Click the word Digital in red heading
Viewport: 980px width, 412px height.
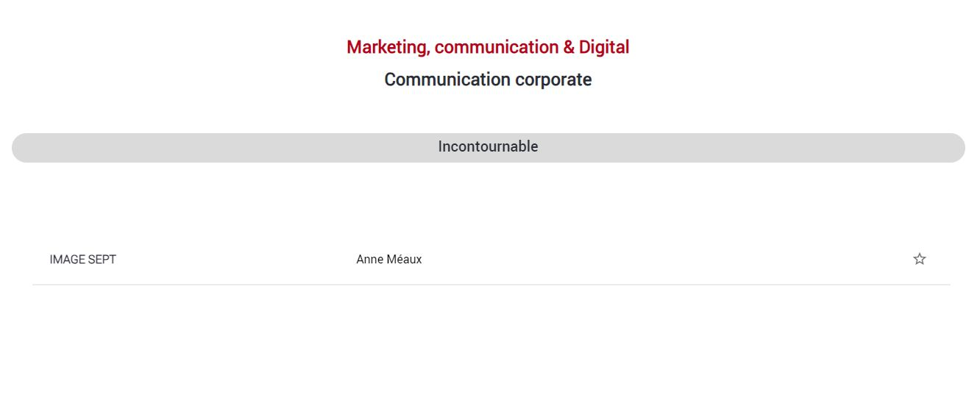point(604,47)
